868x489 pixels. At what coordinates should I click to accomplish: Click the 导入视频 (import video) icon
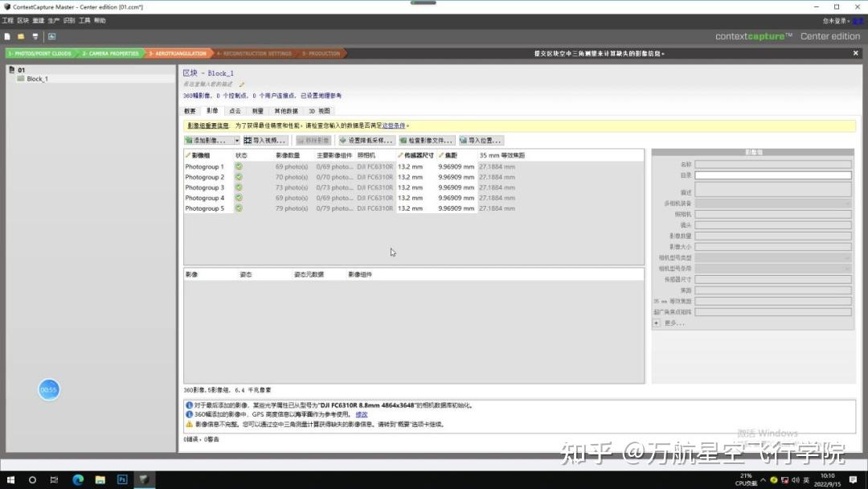(247, 140)
